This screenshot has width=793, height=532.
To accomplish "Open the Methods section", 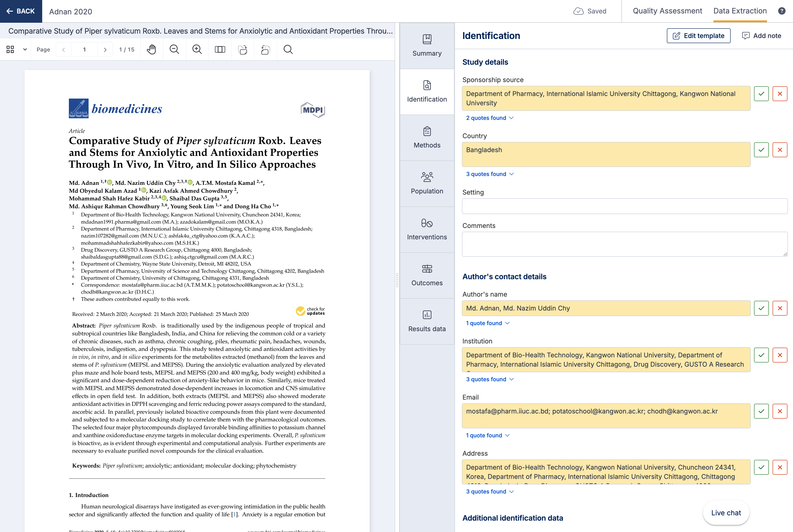I will pyautogui.click(x=427, y=138).
